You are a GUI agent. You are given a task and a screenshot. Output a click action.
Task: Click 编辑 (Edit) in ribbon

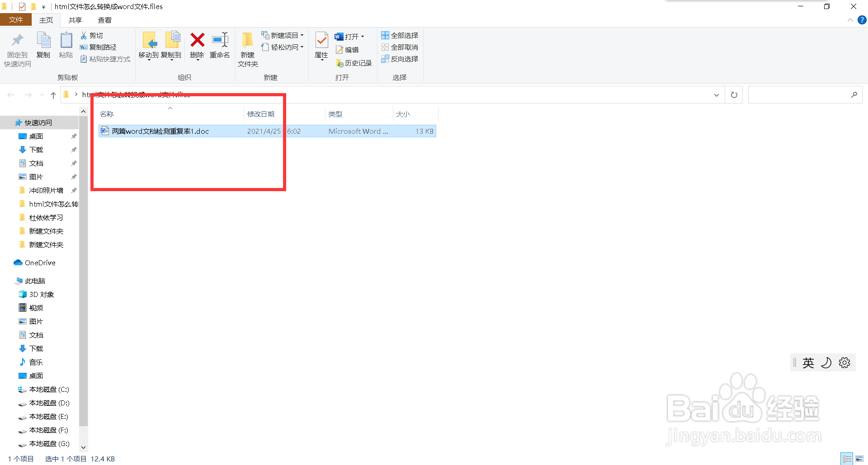[347, 50]
